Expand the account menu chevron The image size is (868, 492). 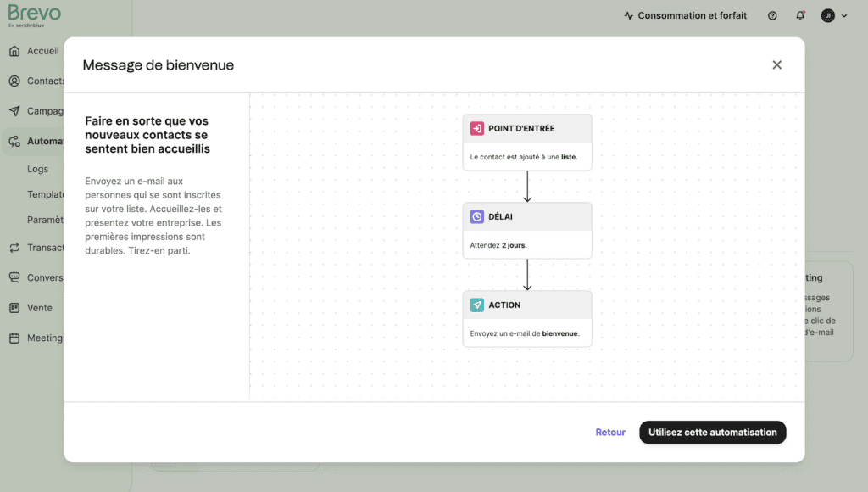843,16
